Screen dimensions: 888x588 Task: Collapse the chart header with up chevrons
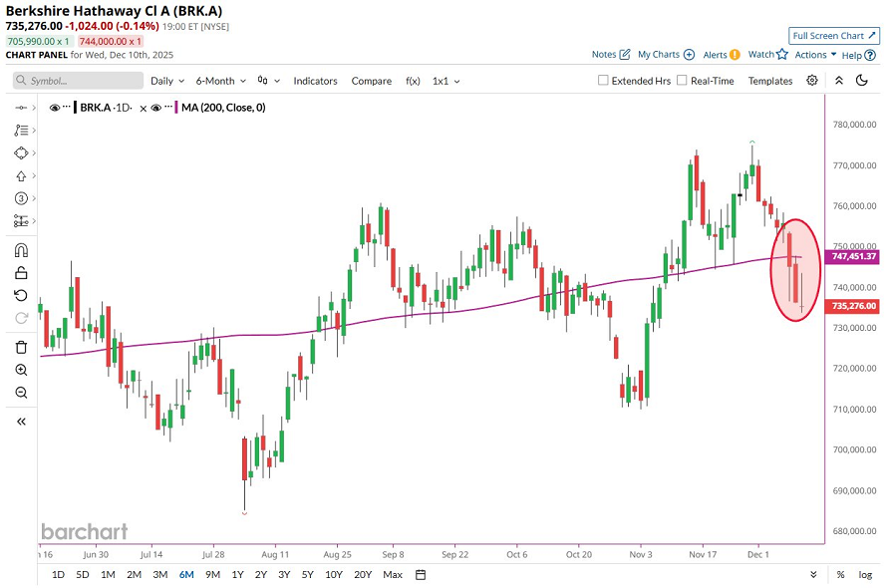click(x=839, y=81)
